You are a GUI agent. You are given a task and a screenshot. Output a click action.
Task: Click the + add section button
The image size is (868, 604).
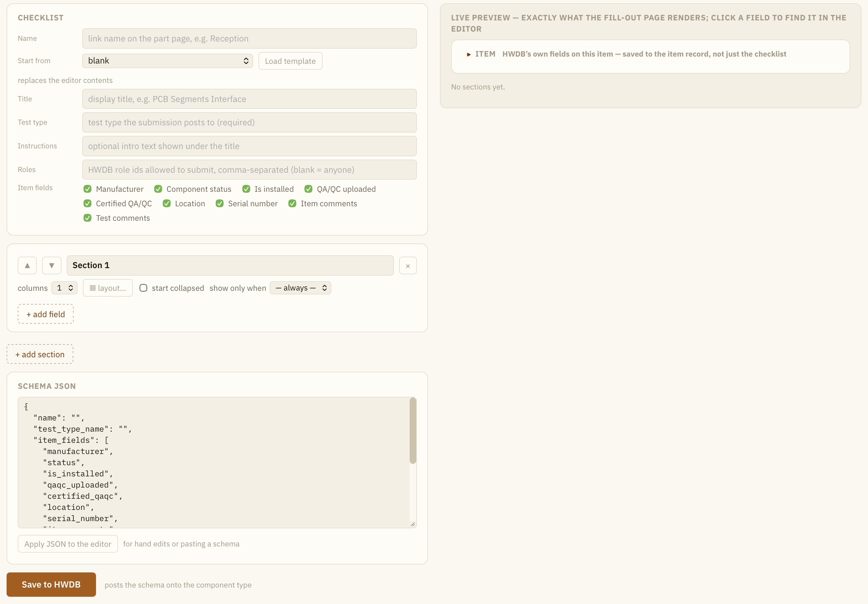tap(40, 354)
